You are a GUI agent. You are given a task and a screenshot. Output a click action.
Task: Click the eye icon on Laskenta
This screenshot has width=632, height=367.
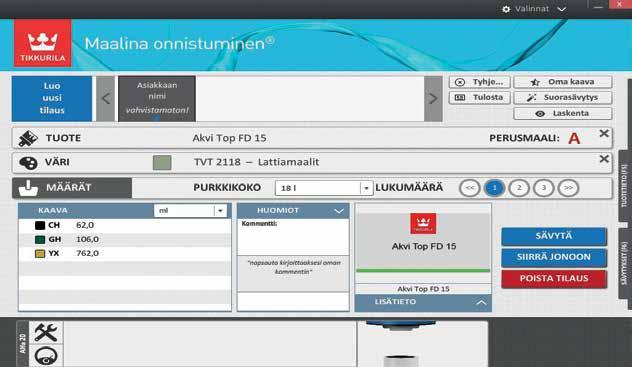coord(540,114)
